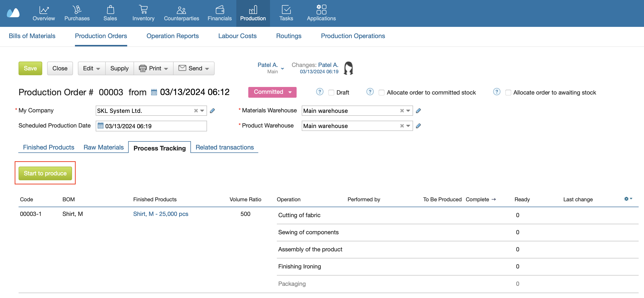Select the Production section
This screenshot has width=644, height=298.
coord(253,13)
